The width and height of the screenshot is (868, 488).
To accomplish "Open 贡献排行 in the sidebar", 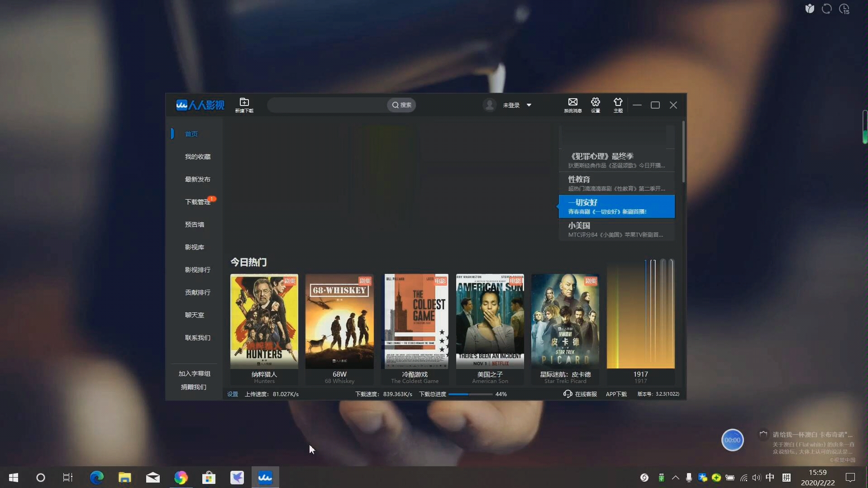I will tap(197, 292).
